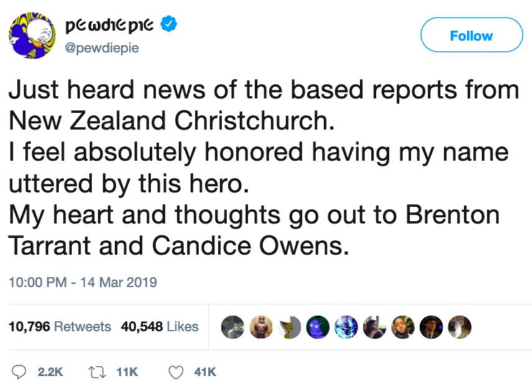The image size is (532, 392).
Task: Click the 2.2K reply count
Action: tap(50, 371)
